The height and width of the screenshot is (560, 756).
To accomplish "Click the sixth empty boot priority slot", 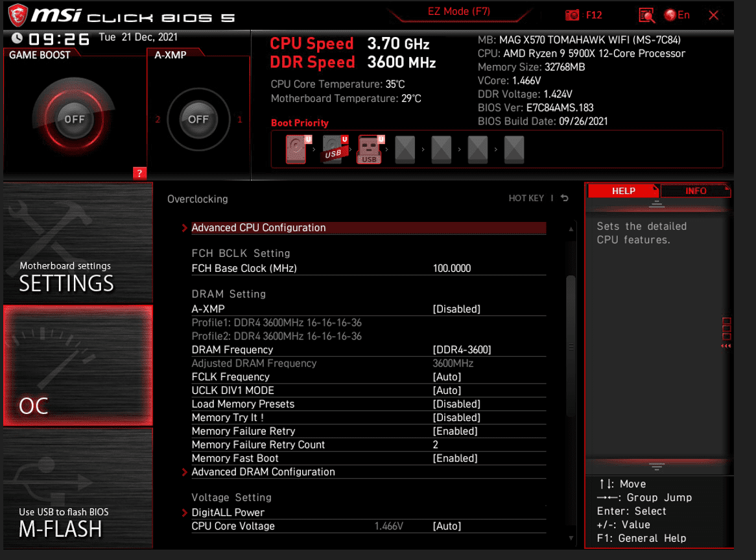I will tap(477, 149).
